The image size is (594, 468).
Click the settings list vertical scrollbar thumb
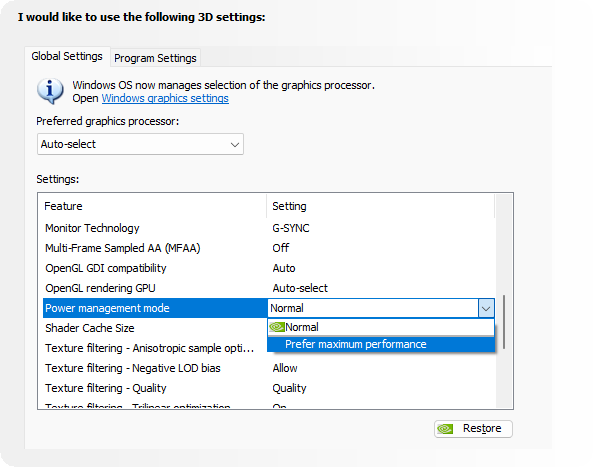click(504, 322)
